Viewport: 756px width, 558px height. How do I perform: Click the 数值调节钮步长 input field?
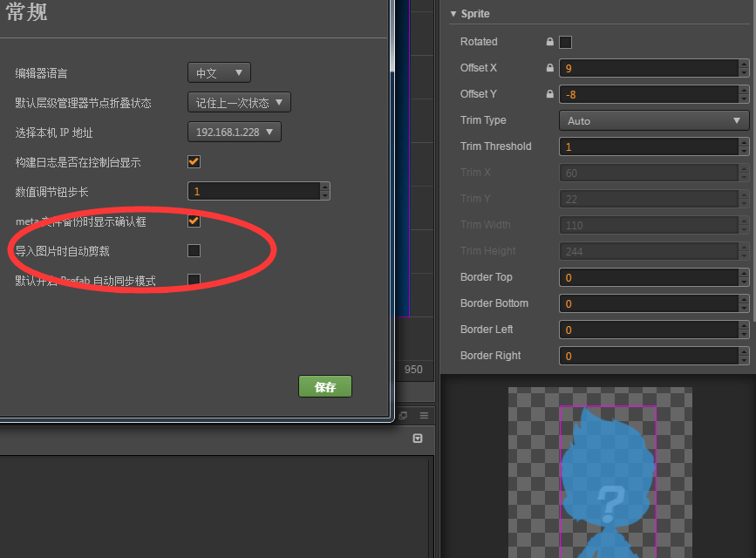[x=254, y=191]
